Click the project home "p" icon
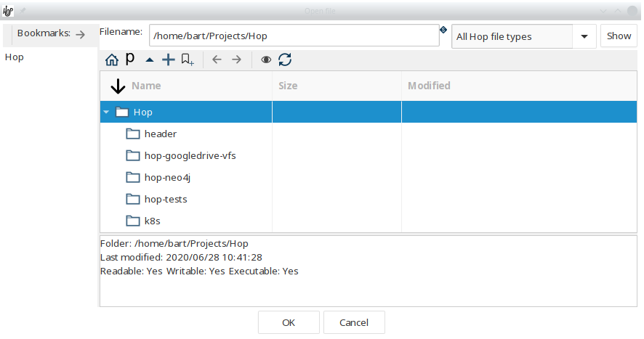The height and width of the screenshot is (339, 644). point(130,59)
